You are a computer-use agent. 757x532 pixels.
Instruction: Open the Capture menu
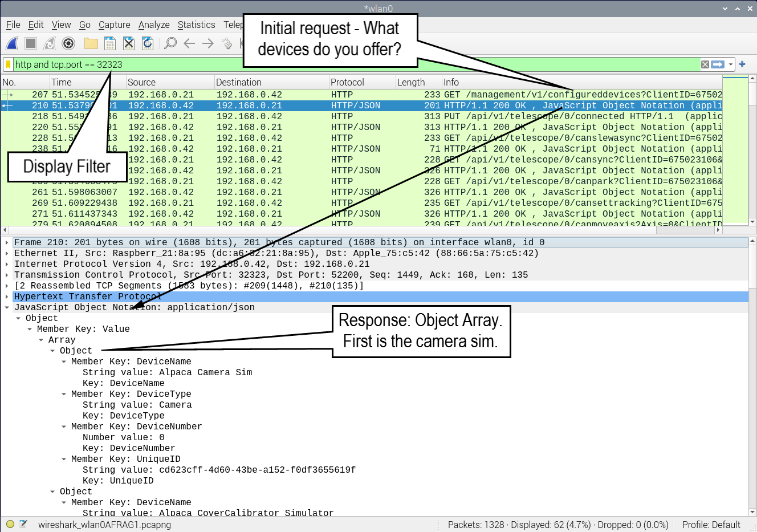[x=114, y=25]
